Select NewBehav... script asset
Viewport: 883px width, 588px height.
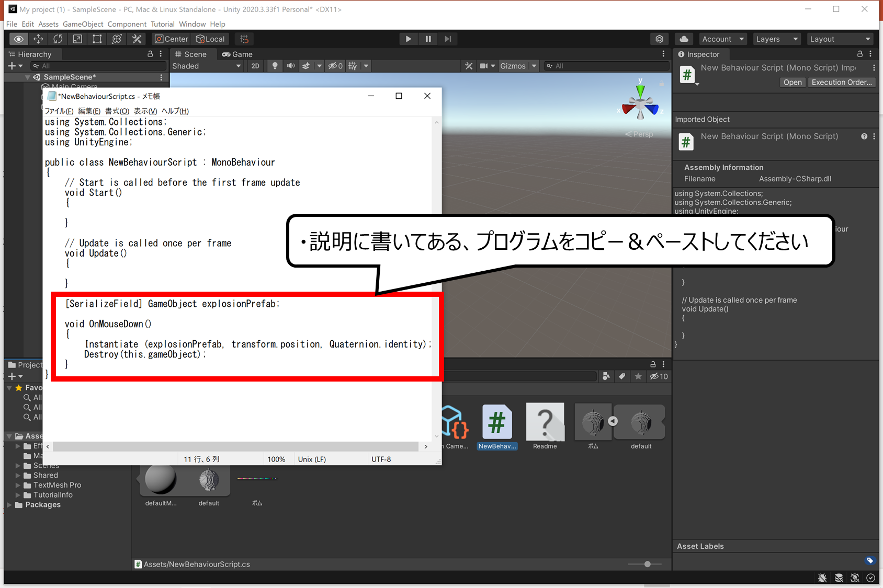click(497, 426)
